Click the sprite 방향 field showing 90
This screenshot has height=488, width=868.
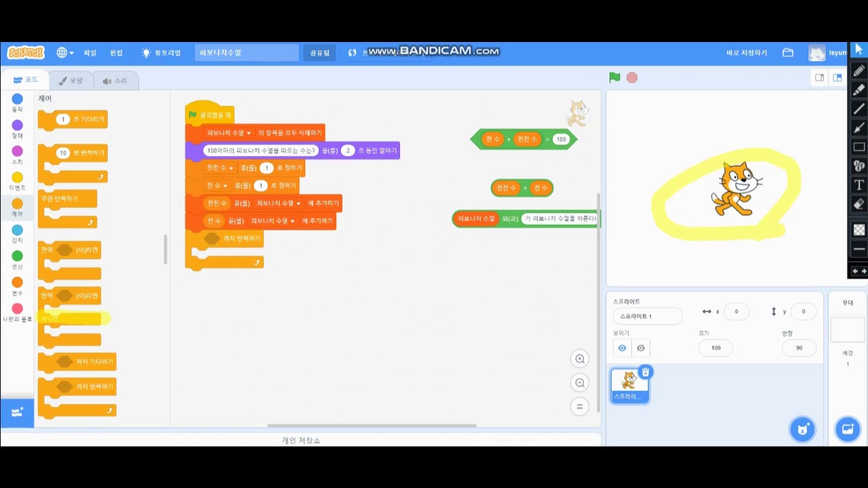(799, 348)
